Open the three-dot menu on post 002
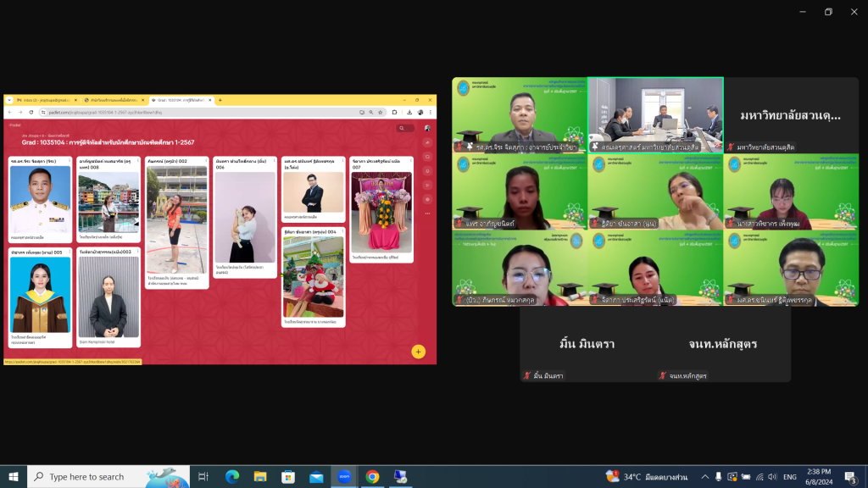Viewport: 868px width, 488px height. pyautogui.click(x=204, y=161)
